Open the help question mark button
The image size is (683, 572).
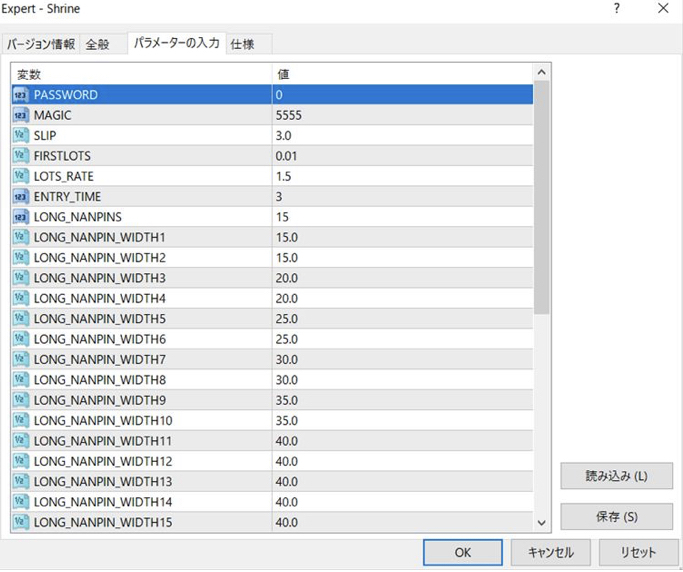click(617, 9)
